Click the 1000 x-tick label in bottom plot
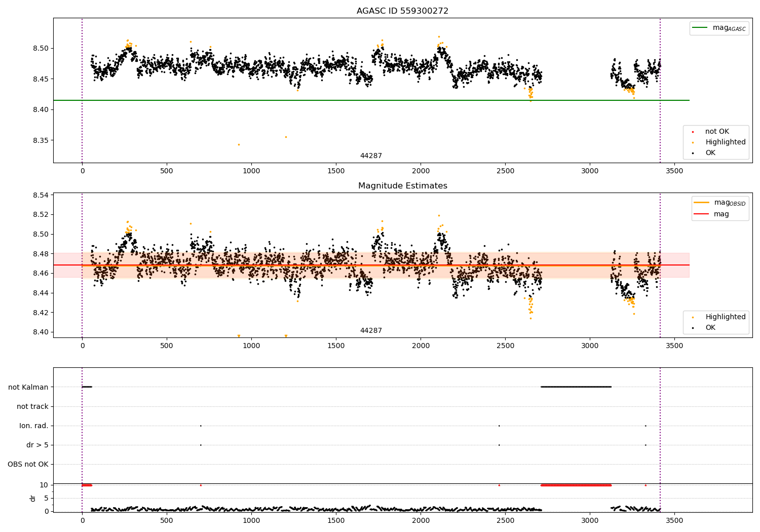Viewport: 760px width, 532px height. point(251,520)
